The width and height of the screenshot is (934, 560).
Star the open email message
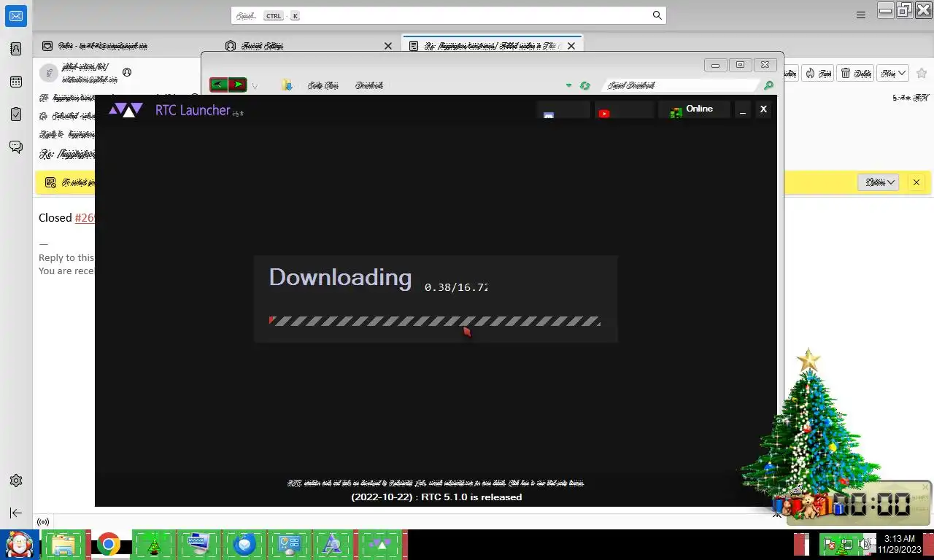[921, 73]
